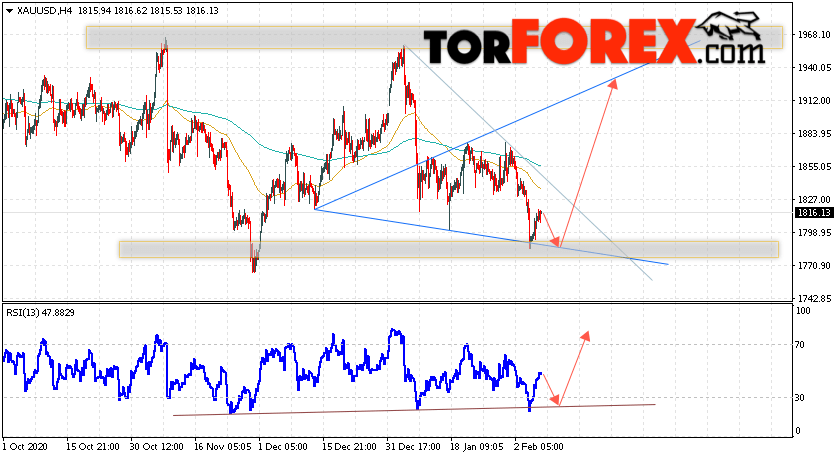Select the 1 Dec 05:00 date label
Screen dimensions: 838x458
(x=283, y=447)
